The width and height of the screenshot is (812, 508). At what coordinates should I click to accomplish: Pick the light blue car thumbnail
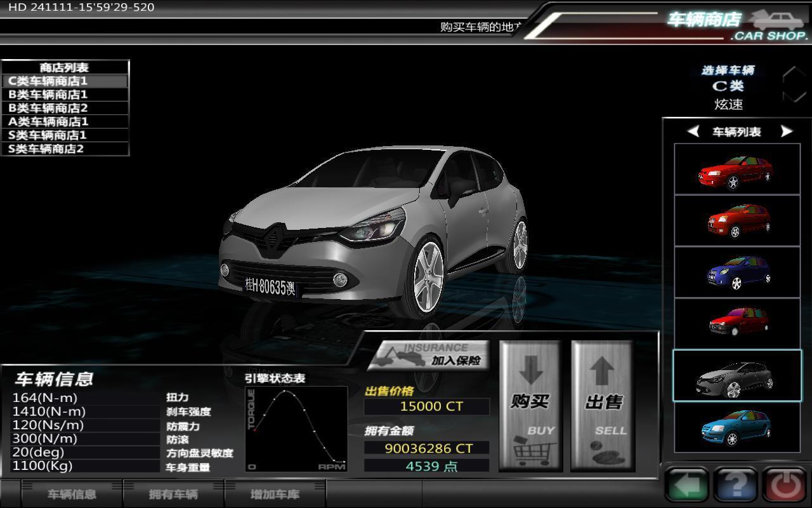(737, 428)
